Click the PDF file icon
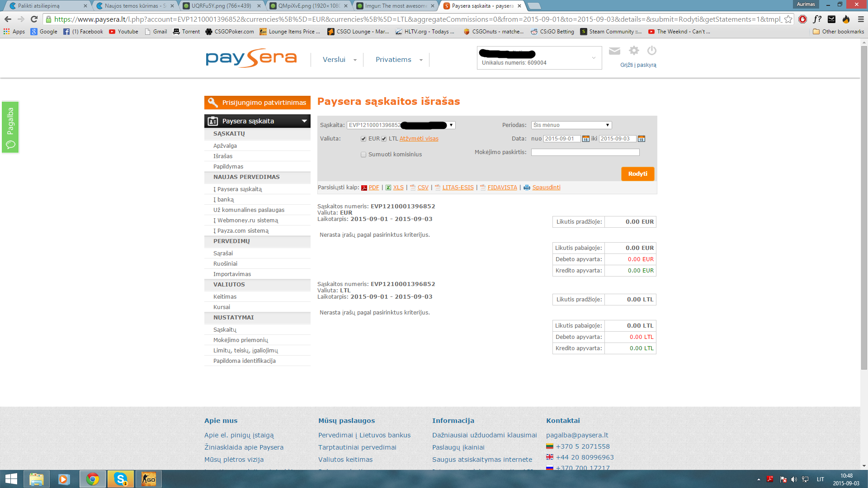The height and width of the screenshot is (488, 868). click(364, 188)
